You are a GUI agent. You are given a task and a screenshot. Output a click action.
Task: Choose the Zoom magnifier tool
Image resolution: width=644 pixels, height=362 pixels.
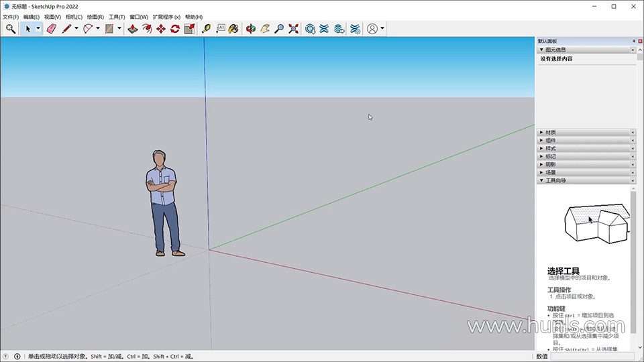pyautogui.click(x=279, y=29)
